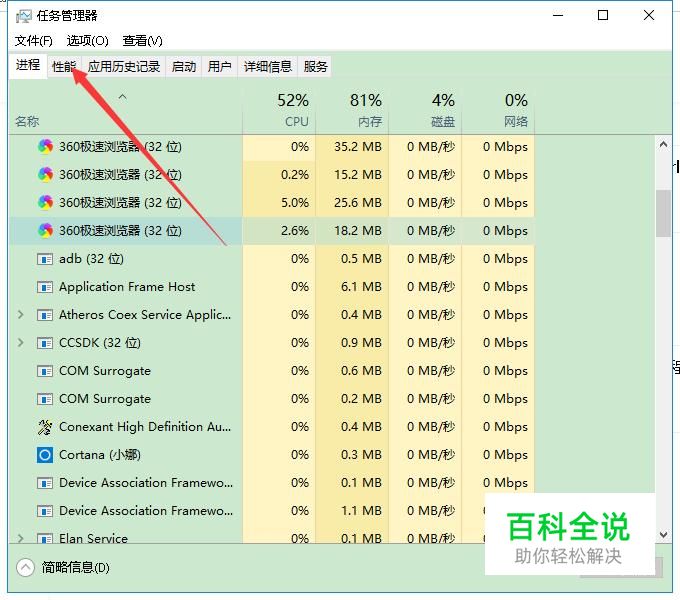The height and width of the screenshot is (600, 680).
Task: Open the 应用历史记录 tab
Action: pos(124,67)
